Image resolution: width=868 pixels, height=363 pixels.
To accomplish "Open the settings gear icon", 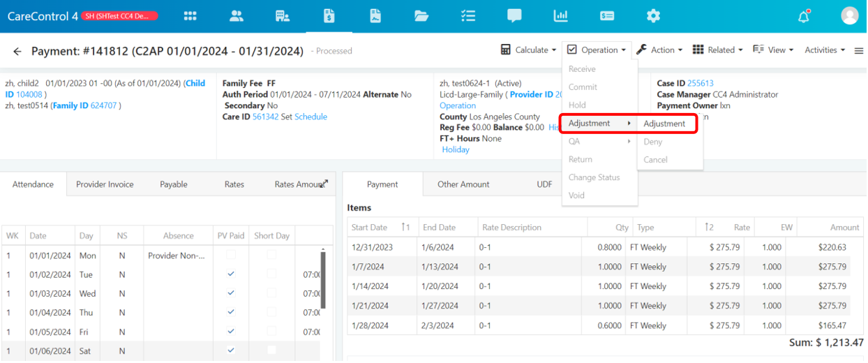I will (x=653, y=16).
